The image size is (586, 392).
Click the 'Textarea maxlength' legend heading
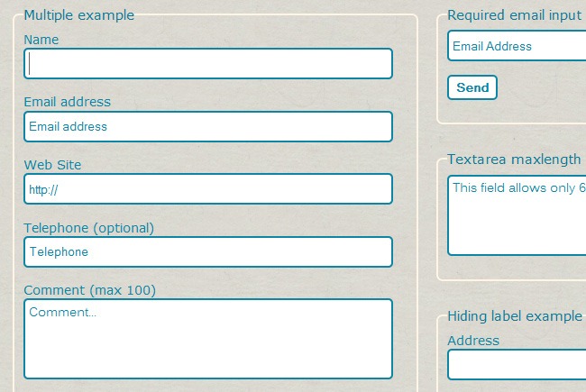click(x=514, y=160)
